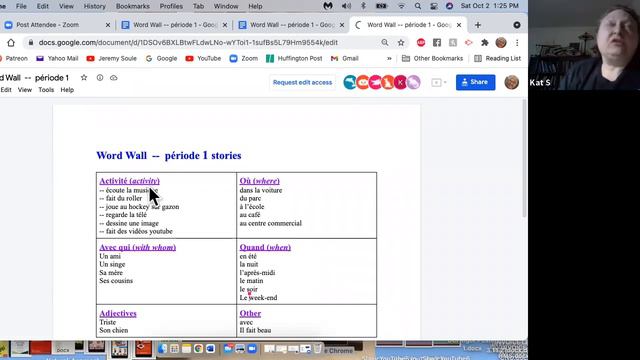Open the Docs View menu
640x360 pixels.
pos(24,90)
